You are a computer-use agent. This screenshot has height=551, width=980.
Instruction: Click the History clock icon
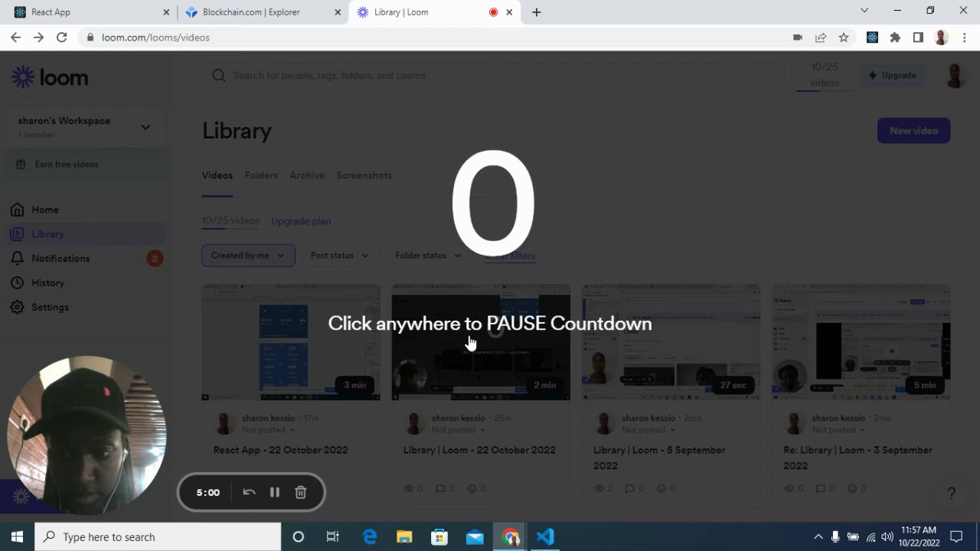(x=17, y=283)
